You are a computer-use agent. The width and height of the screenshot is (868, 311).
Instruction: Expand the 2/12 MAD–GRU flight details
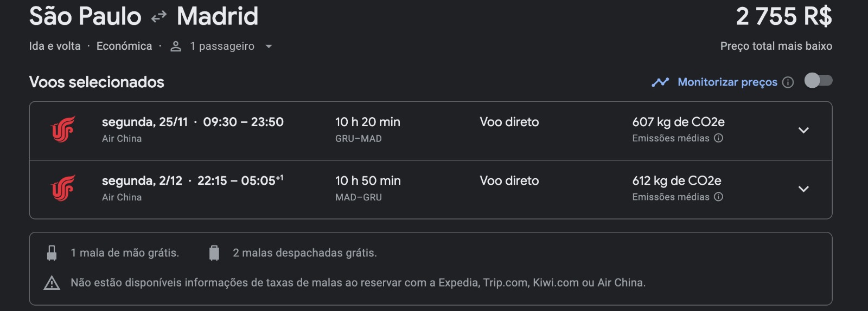point(803,189)
